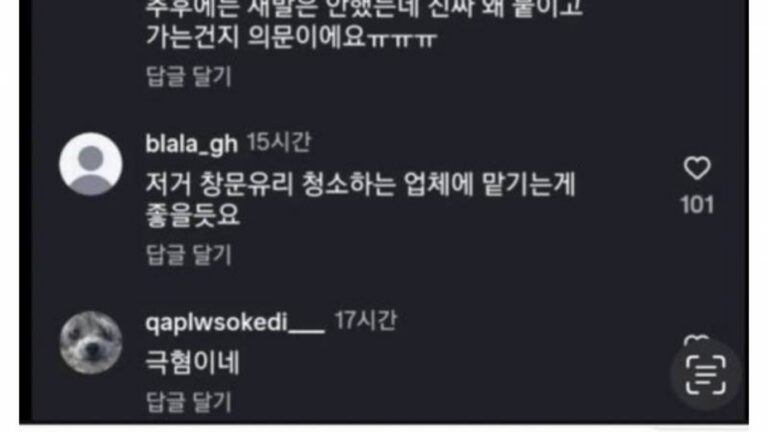Tap 업체에 맡기는게 phrase in blala_gh's comment
The width and height of the screenshot is (768, 432).
489,185
